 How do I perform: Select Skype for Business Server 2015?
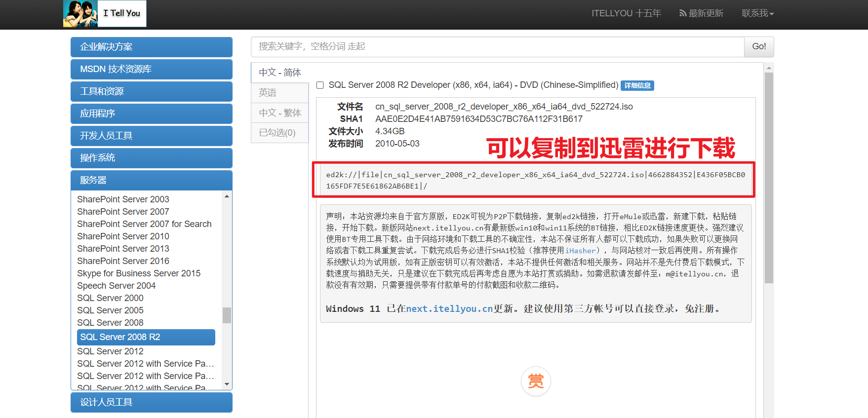(x=139, y=273)
